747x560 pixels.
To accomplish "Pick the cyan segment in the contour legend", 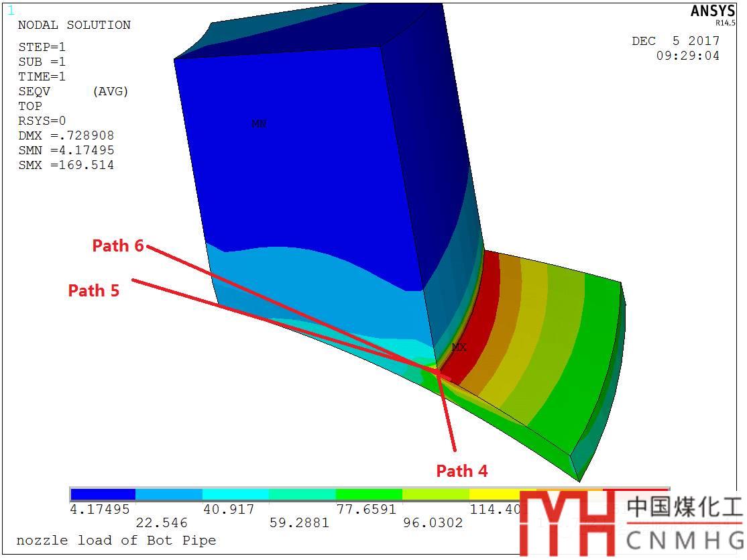I will tap(235, 495).
